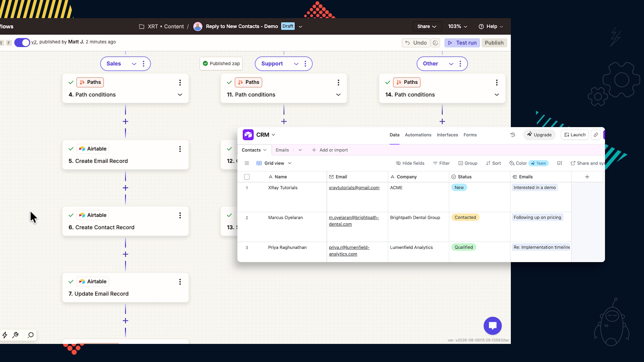
Task: Toggle the zap on/off switch
Action: pyautogui.click(x=22, y=43)
